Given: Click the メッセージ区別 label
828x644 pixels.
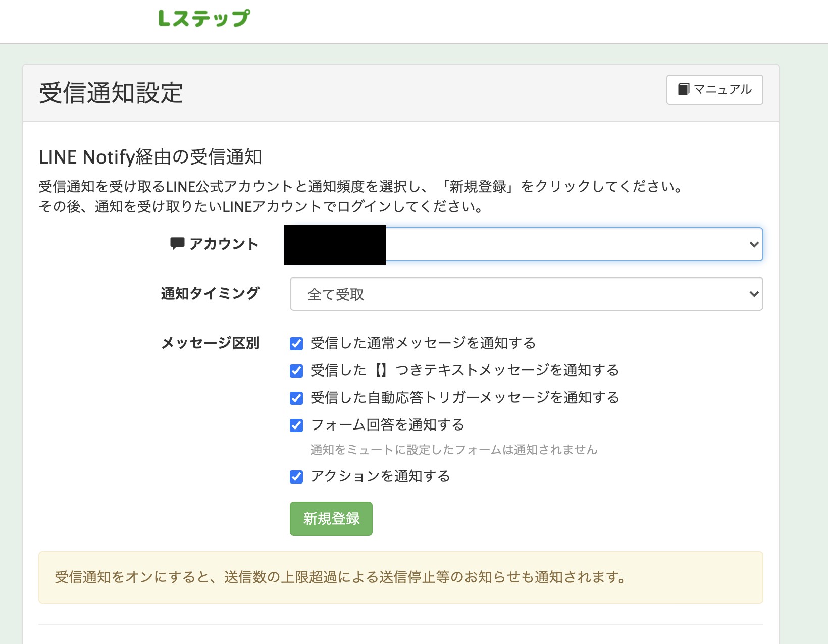Looking at the screenshot, I should pos(210,343).
